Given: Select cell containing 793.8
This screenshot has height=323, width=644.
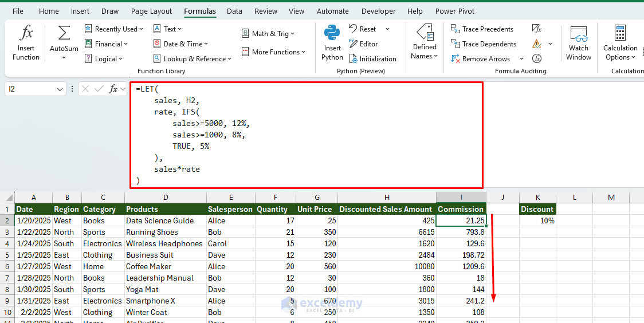Looking at the screenshot, I should [x=461, y=232].
